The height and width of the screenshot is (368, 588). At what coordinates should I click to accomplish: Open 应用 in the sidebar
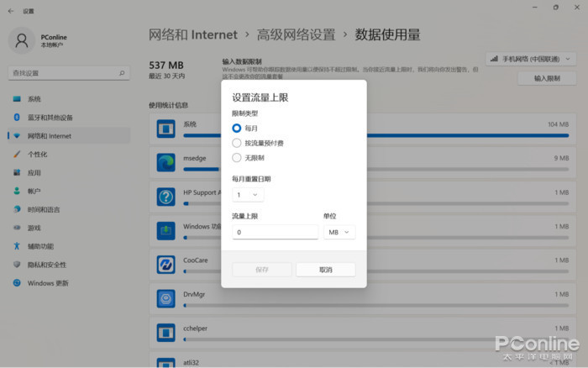pos(69,172)
